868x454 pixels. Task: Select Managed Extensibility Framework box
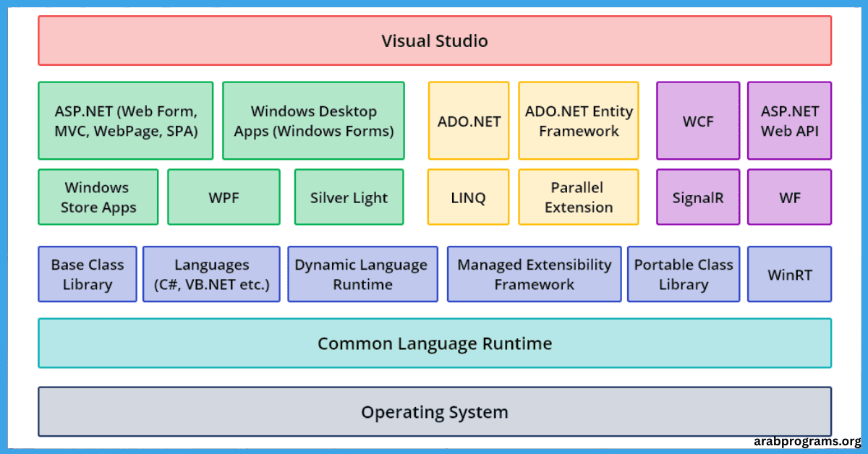535,274
